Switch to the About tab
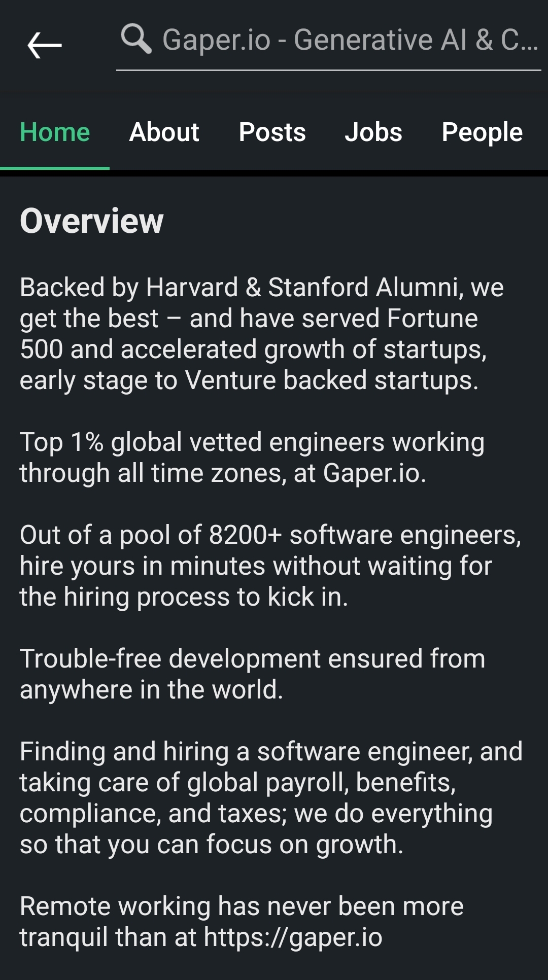 [x=164, y=132]
